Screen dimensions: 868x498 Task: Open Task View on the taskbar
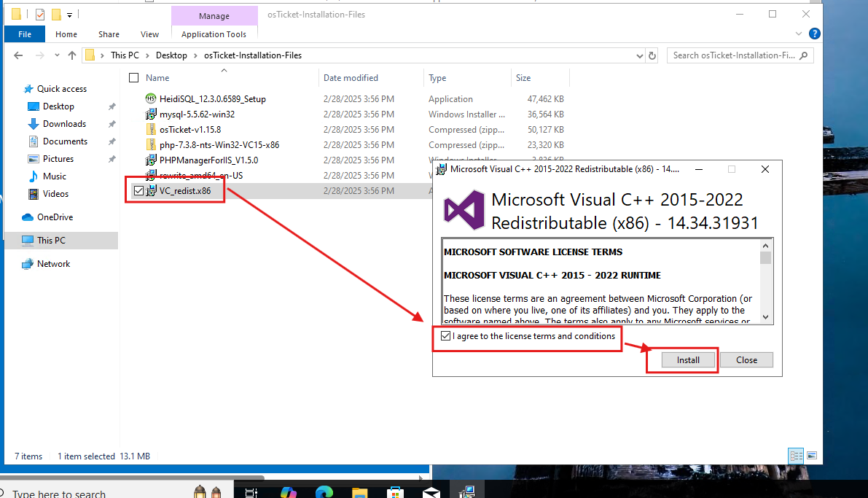[251, 492]
